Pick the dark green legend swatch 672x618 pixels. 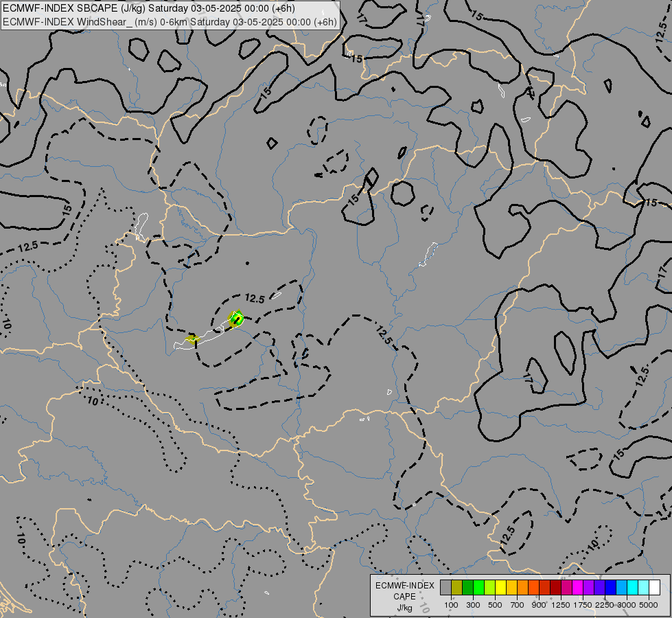click(468, 588)
